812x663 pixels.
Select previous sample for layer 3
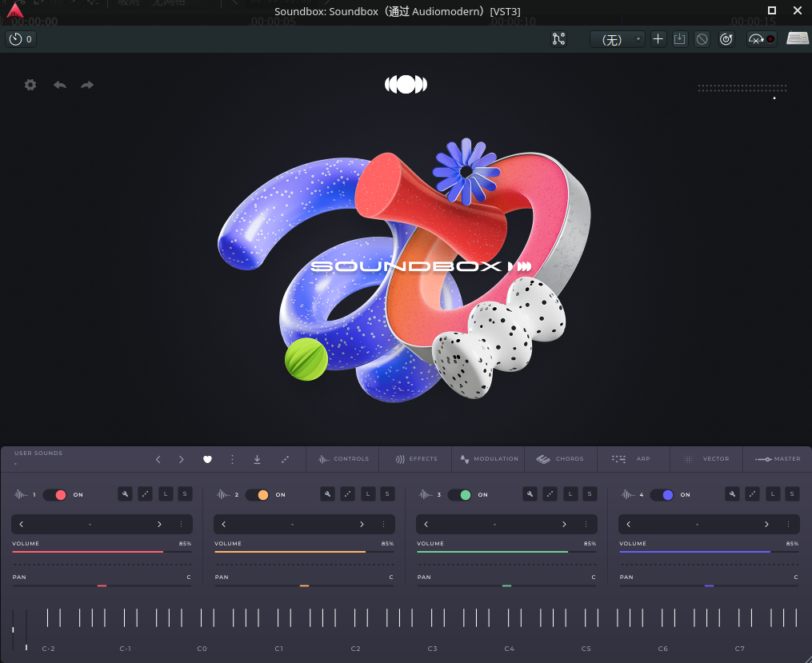pyautogui.click(x=426, y=525)
